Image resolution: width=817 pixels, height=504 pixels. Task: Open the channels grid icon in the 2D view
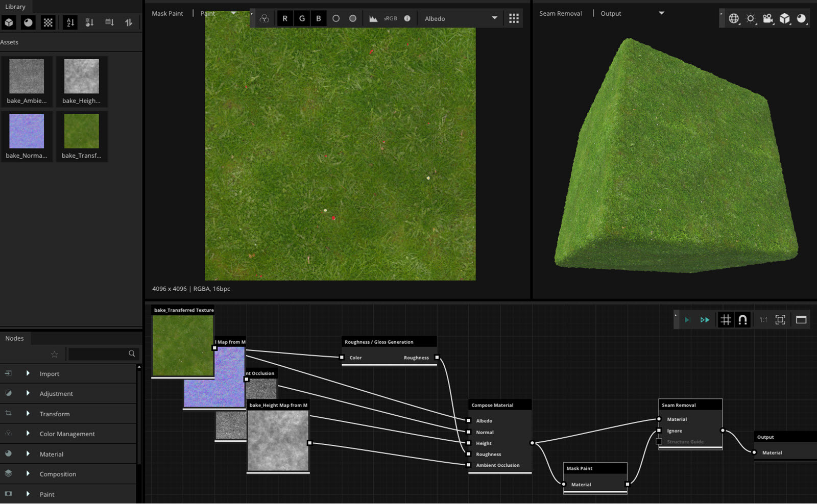(513, 18)
